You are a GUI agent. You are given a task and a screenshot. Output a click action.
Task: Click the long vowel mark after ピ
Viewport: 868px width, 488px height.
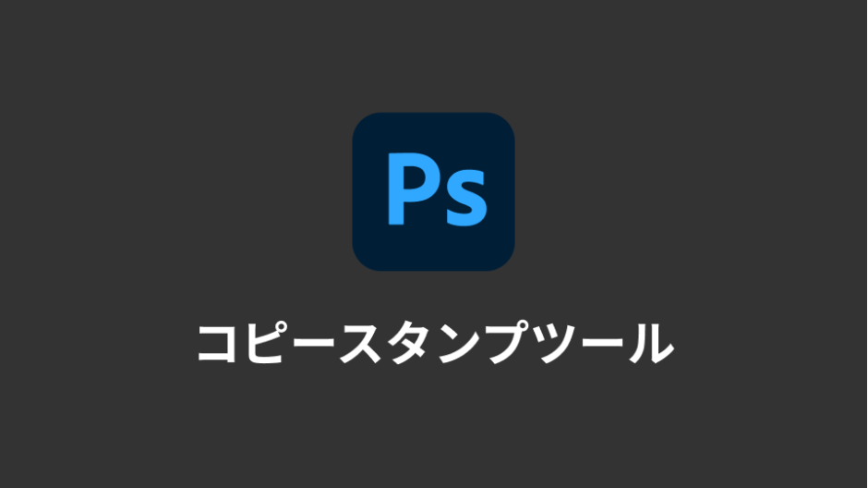[316, 342]
